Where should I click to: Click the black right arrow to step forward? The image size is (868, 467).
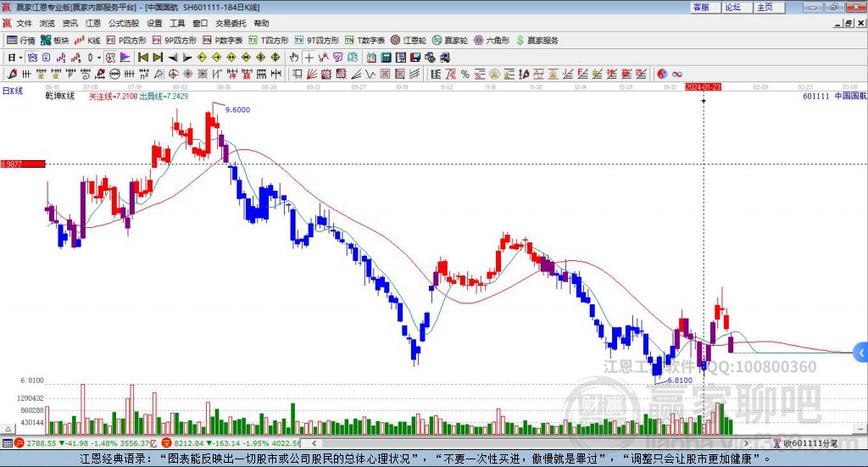(187, 58)
